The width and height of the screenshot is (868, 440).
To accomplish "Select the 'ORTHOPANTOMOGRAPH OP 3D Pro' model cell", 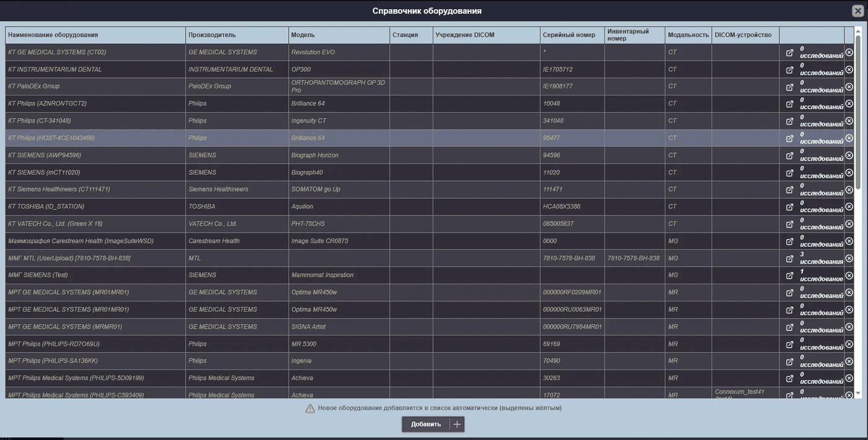I will pos(339,86).
